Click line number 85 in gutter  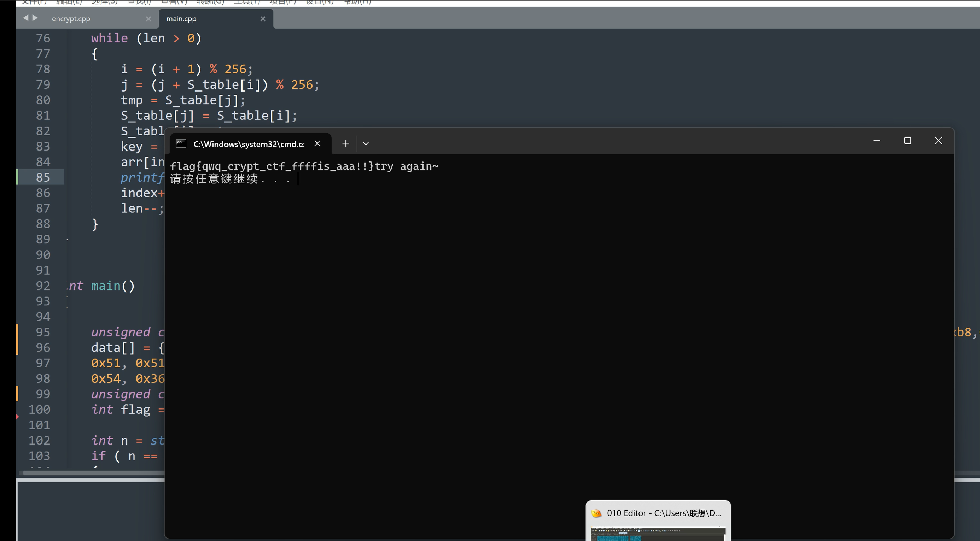click(x=43, y=177)
